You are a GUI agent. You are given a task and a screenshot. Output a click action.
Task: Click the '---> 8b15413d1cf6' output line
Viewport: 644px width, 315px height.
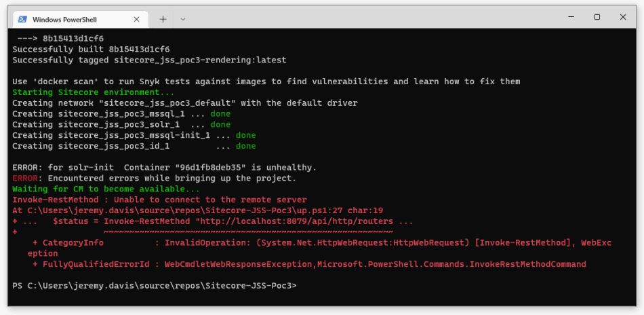pyautogui.click(x=60, y=39)
